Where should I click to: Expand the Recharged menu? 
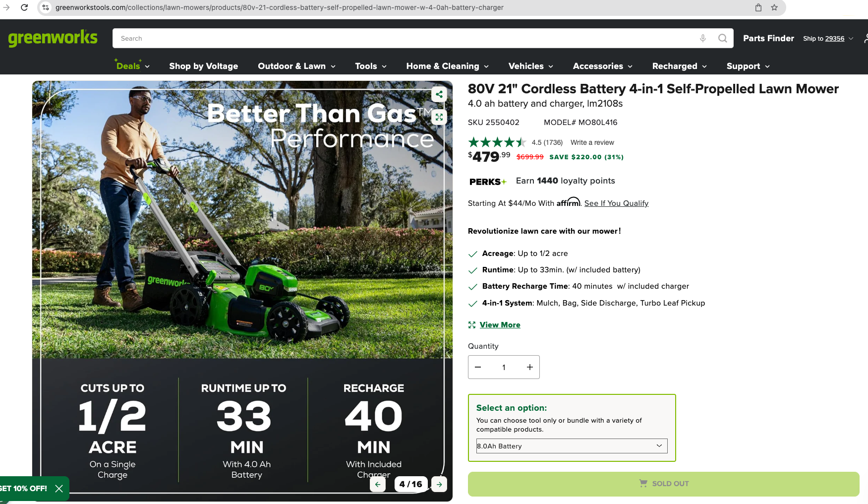tap(680, 66)
